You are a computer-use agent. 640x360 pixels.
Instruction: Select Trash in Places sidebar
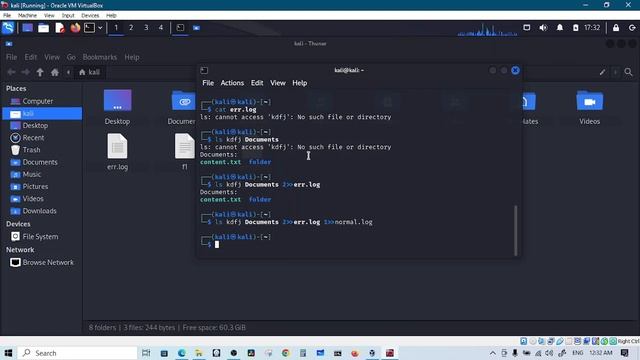coord(31,150)
